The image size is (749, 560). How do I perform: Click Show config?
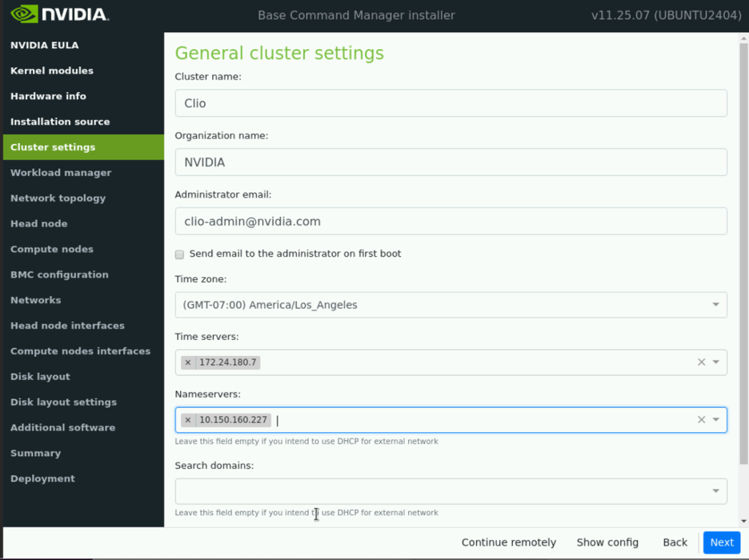pyautogui.click(x=607, y=542)
